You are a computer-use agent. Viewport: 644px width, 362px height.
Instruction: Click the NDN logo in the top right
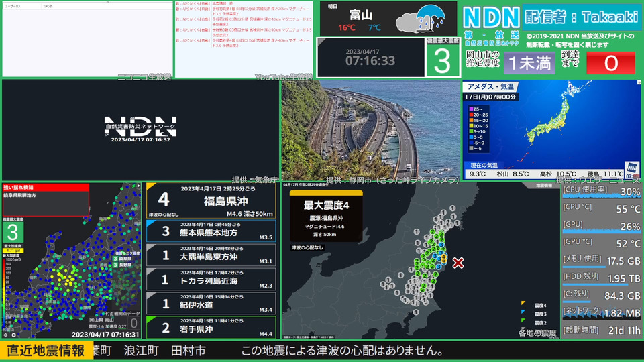492,18
